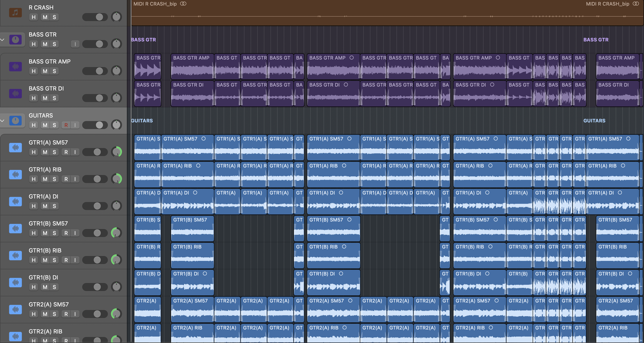Mute the BASS GTR AMP track
This screenshot has height=343, width=644.
(x=45, y=71)
